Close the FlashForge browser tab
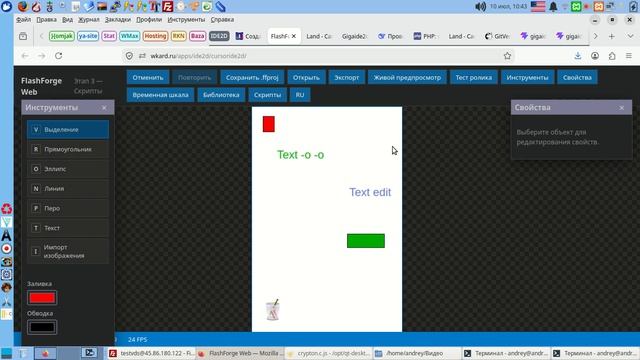This screenshot has width=640, height=360. (293, 36)
